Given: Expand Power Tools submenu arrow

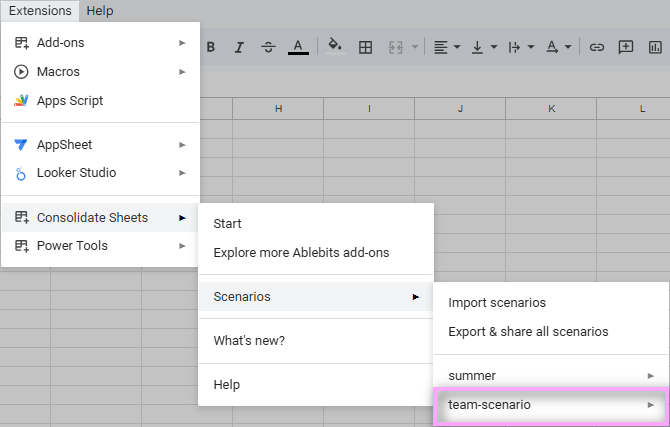Looking at the screenshot, I should tap(182, 246).
